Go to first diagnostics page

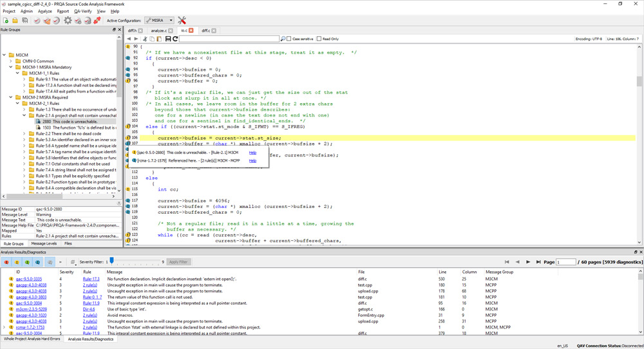[x=507, y=262]
